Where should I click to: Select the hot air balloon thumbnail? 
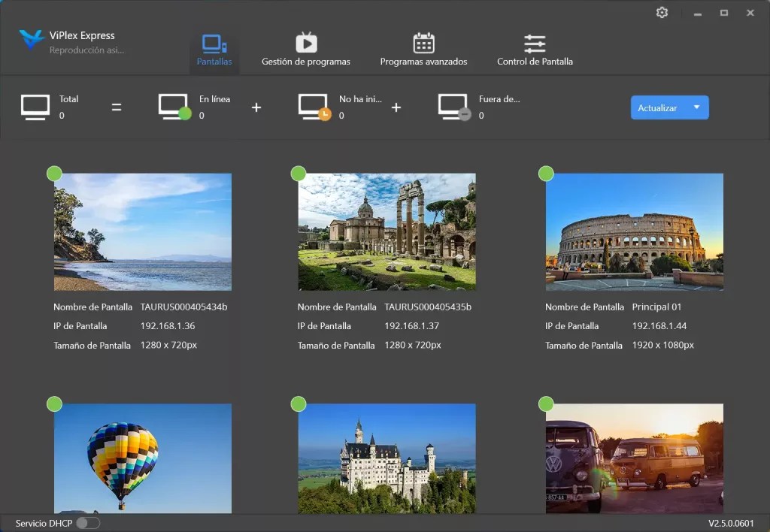point(143,458)
